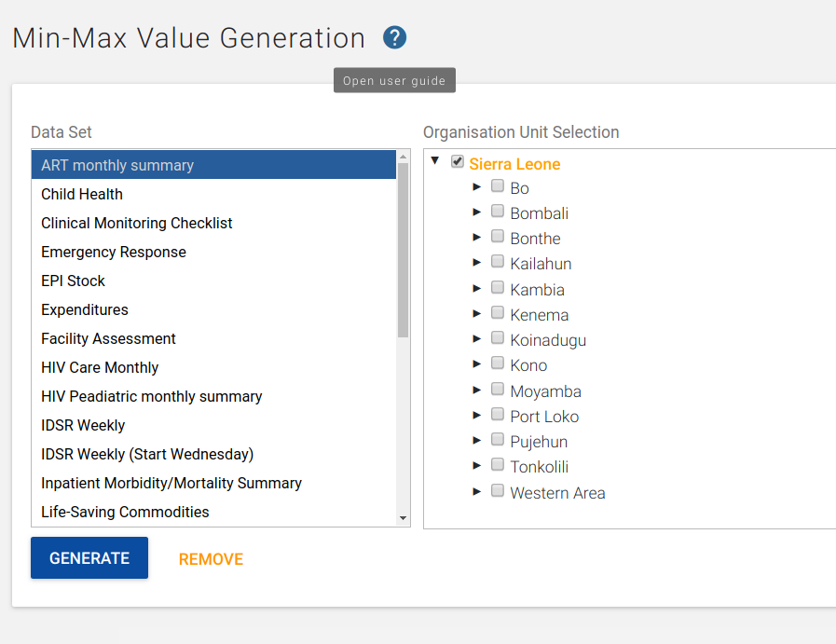Screen dimensions: 836x644
Task: Expand the Western Area tree node
Action: click(477, 491)
